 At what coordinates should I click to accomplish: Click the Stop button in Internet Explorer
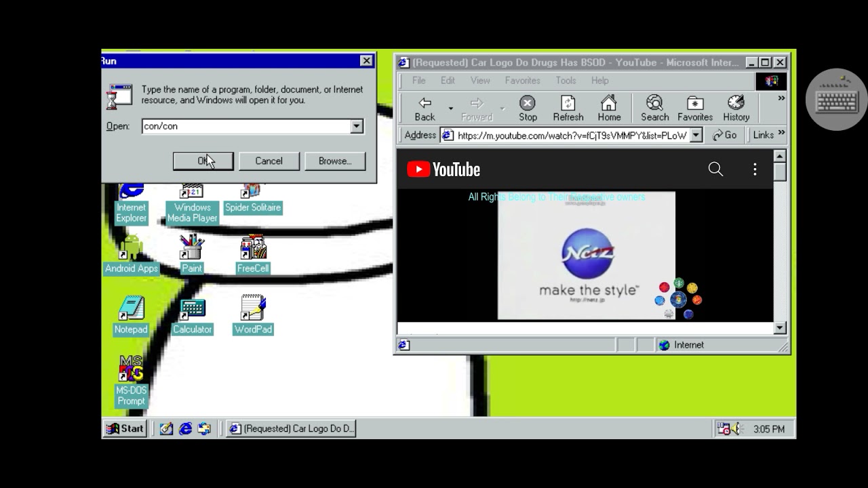(x=528, y=108)
